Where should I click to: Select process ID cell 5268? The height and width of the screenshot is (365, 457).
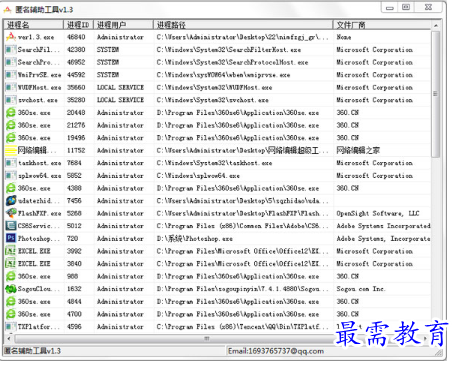pyautogui.click(x=74, y=213)
